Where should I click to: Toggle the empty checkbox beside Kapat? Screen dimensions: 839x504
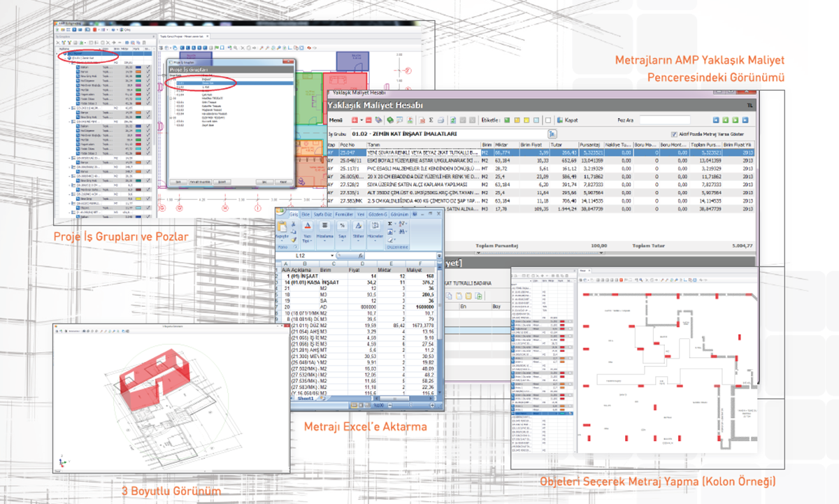tap(548, 120)
